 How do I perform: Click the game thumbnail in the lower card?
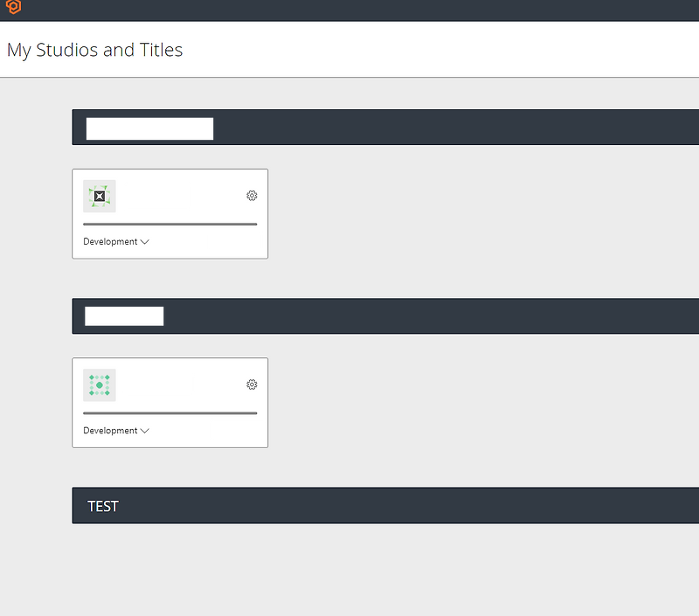(99, 384)
